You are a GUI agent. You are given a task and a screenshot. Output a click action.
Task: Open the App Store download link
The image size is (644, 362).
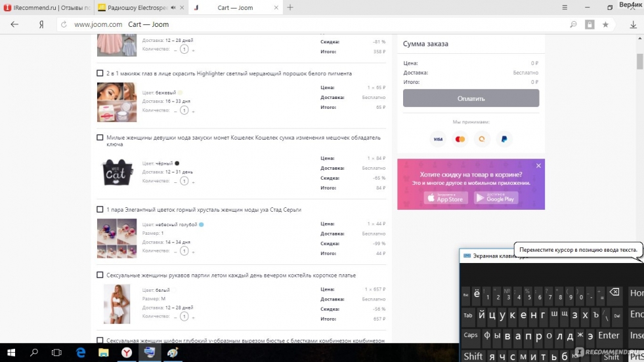446,198
